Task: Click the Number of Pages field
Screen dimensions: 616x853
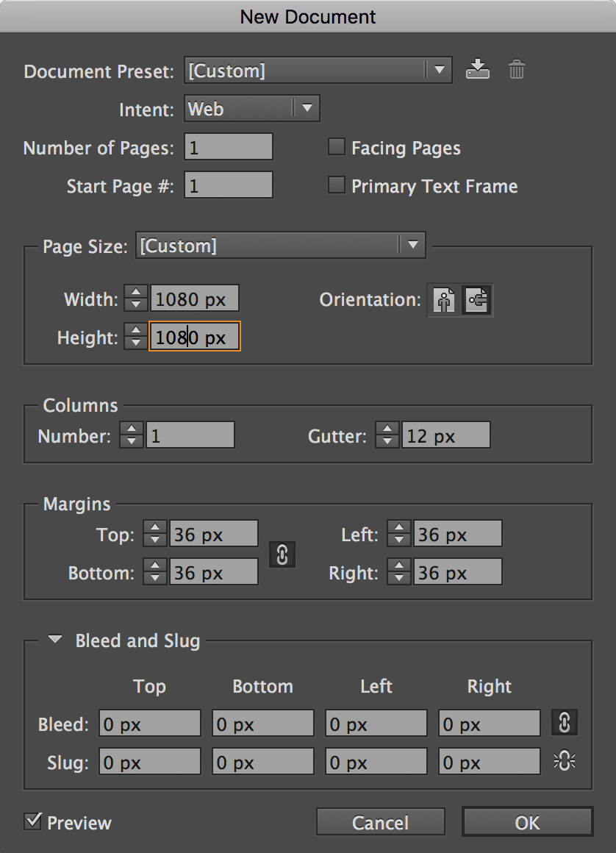Action: (228, 146)
